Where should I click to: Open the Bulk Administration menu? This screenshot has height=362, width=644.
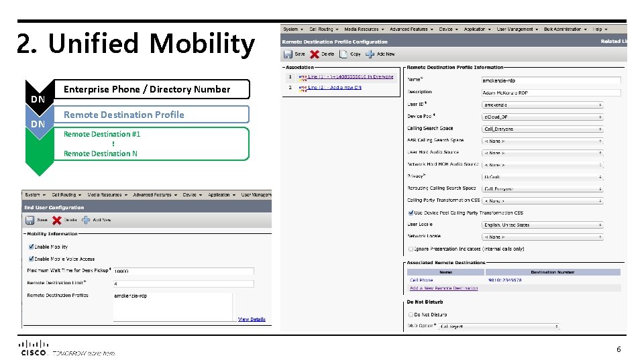tap(565, 29)
